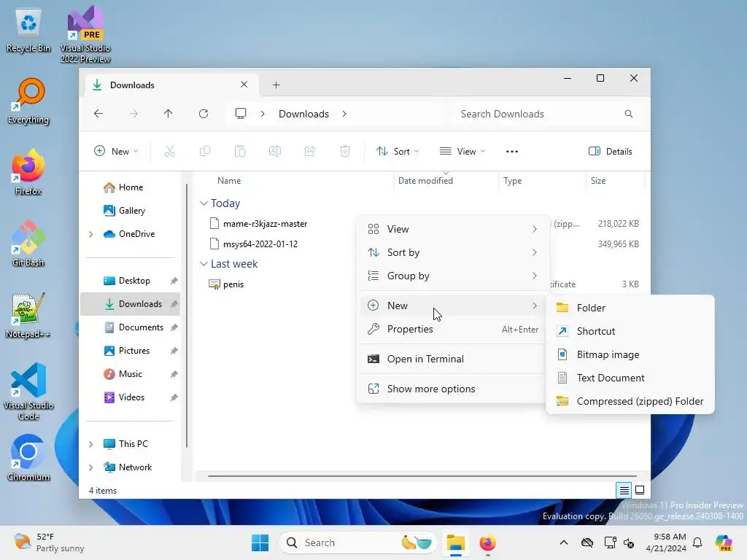The height and width of the screenshot is (560, 747).
Task: Choose Show more options
Action: point(452,389)
